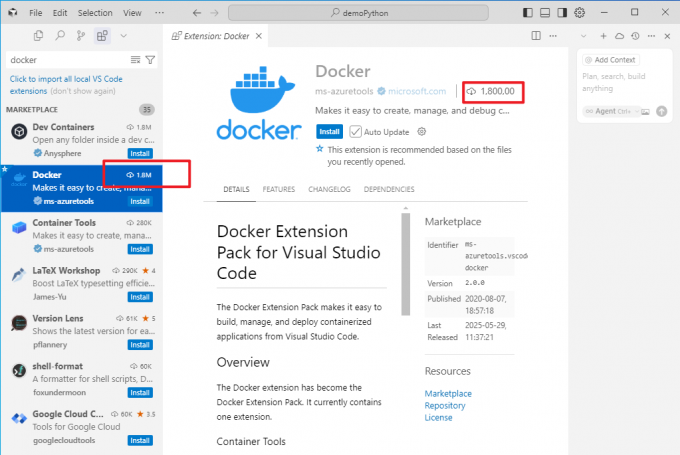Click the Add Context button
680x455 pixels.
click(610, 60)
